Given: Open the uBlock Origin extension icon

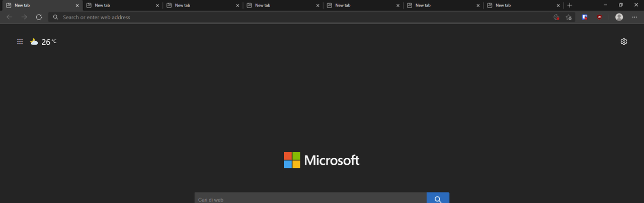Looking at the screenshot, I should [x=599, y=17].
